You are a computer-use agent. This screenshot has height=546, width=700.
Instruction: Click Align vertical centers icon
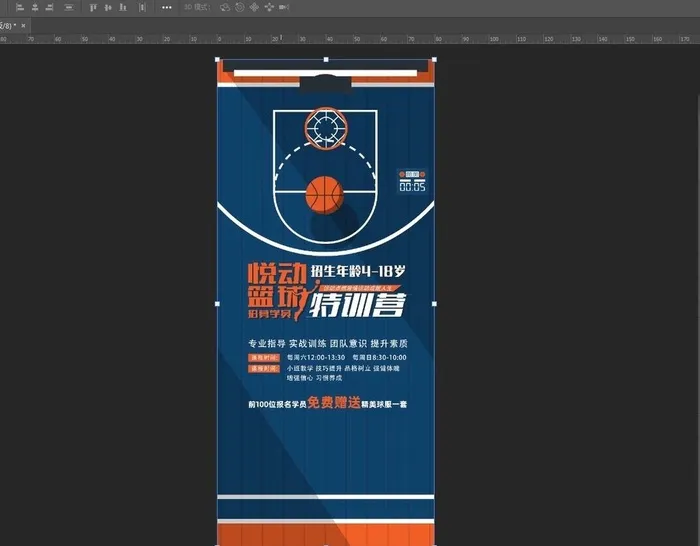(x=108, y=7)
